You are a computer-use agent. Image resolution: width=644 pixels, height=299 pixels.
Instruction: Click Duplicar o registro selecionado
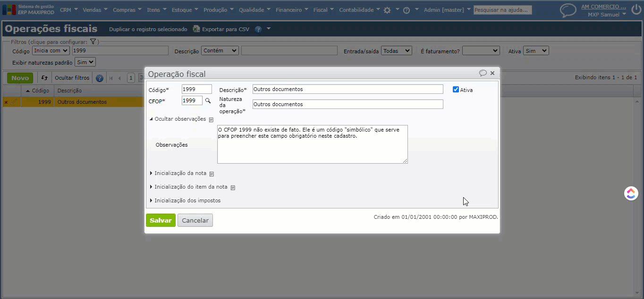click(148, 29)
